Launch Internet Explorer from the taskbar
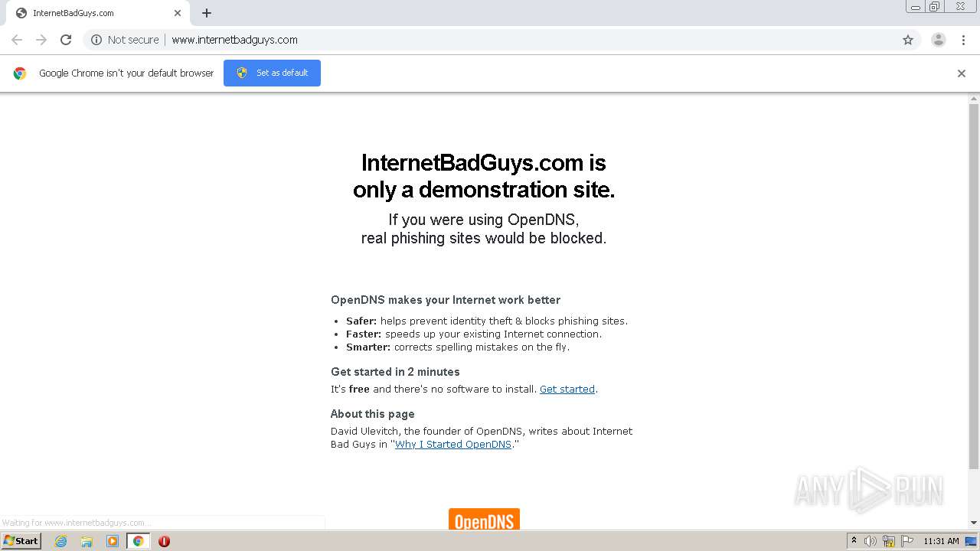 (x=61, y=541)
